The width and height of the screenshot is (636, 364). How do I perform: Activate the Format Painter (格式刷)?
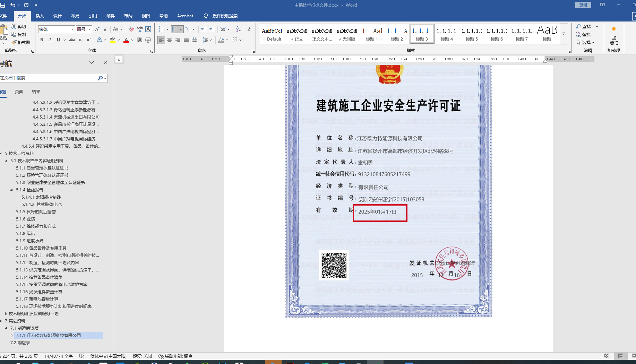point(21,42)
